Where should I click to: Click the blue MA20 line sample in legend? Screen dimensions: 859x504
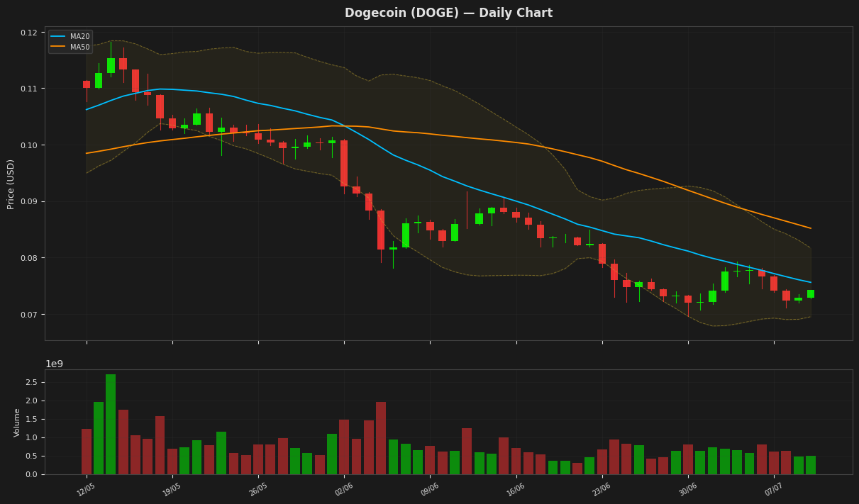click(58, 37)
